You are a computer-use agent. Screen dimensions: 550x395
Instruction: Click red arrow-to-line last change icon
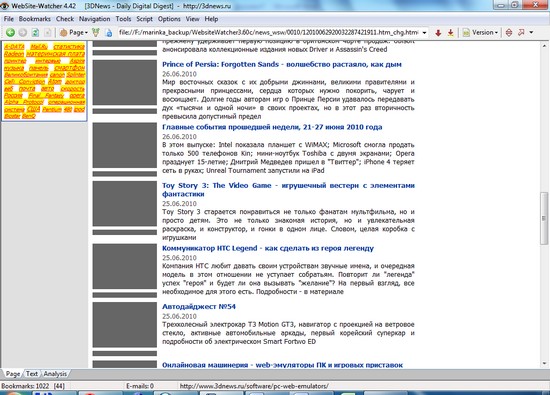450,33
